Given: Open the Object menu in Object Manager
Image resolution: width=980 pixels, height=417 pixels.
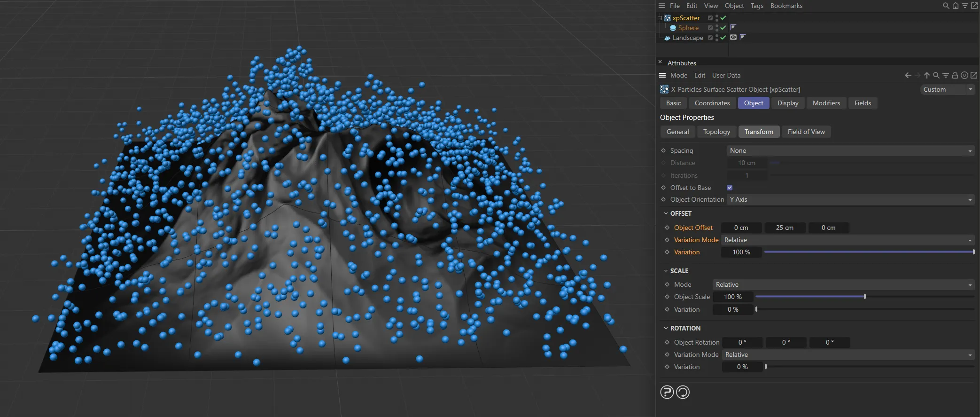Looking at the screenshot, I should tap(734, 6).
